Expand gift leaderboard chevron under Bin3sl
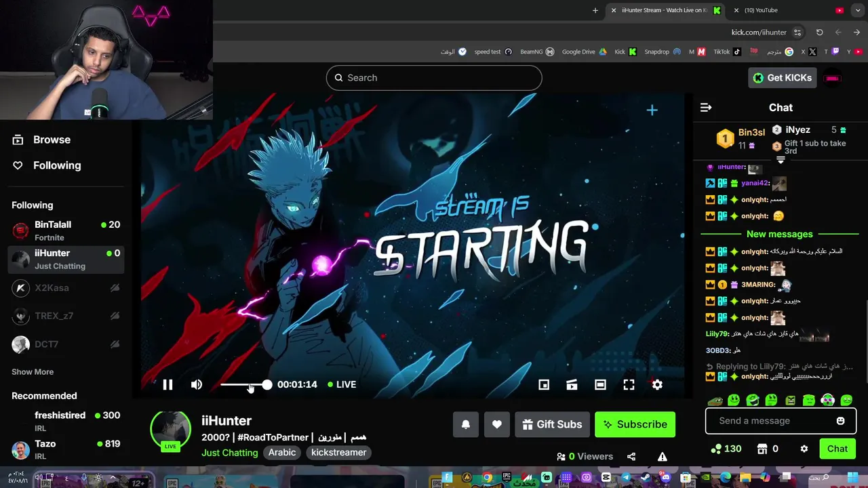 (781, 161)
